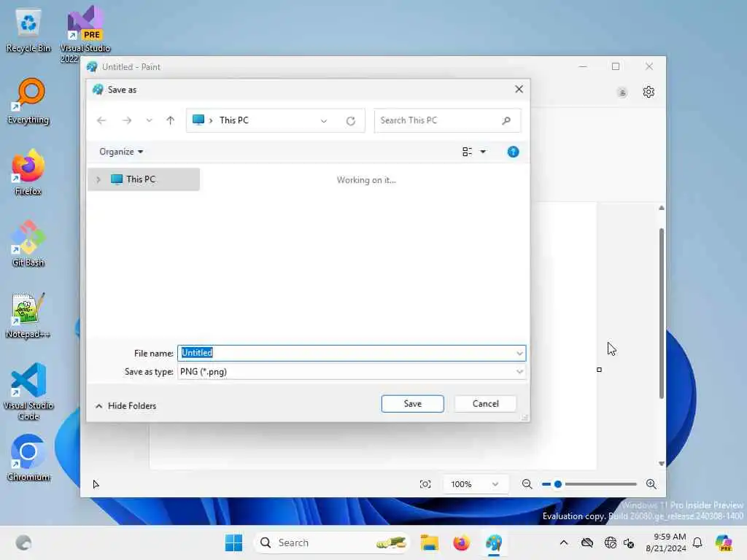The image size is (747, 560).
Task: Select the Everything desktop shortcut
Action: pyautogui.click(x=28, y=101)
